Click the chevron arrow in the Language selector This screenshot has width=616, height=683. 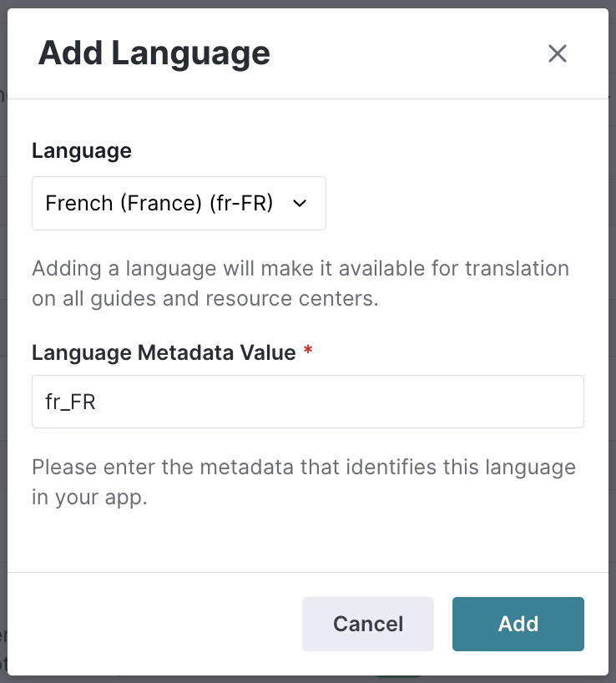pos(300,204)
